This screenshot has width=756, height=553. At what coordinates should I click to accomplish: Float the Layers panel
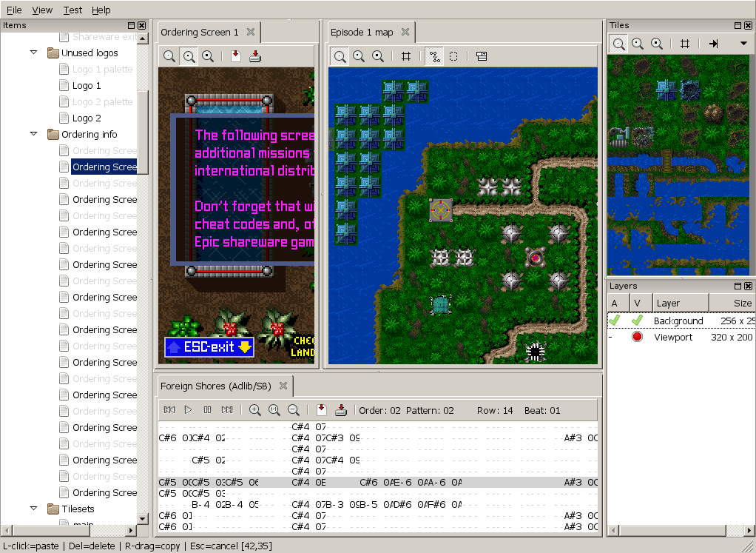click(738, 286)
